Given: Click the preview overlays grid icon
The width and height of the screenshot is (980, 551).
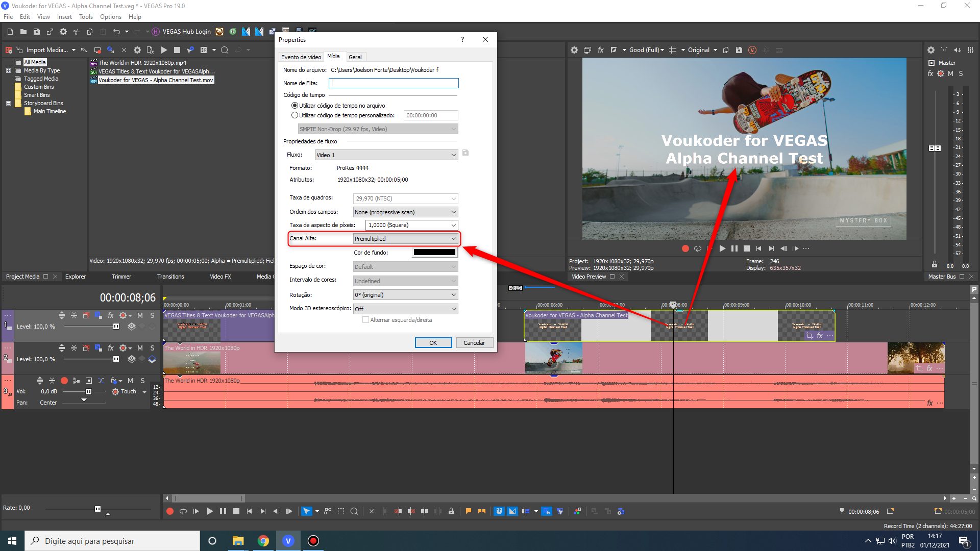Looking at the screenshot, I should 673,50.
